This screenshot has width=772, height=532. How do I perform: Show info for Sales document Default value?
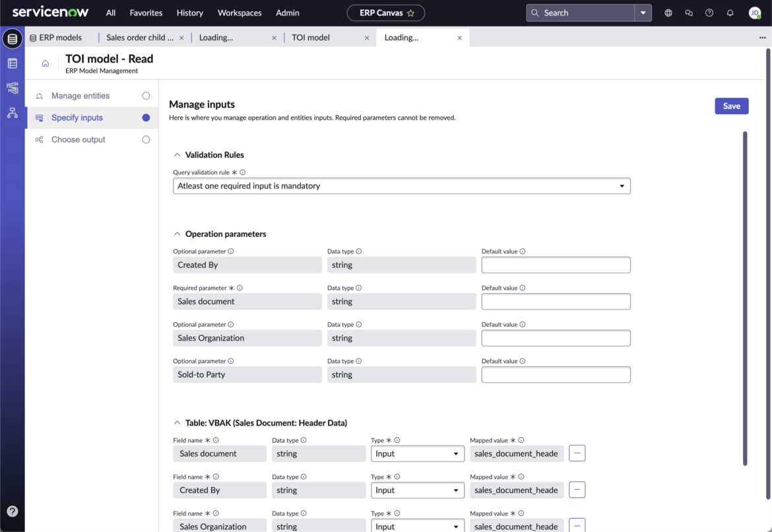pos(523,288)
